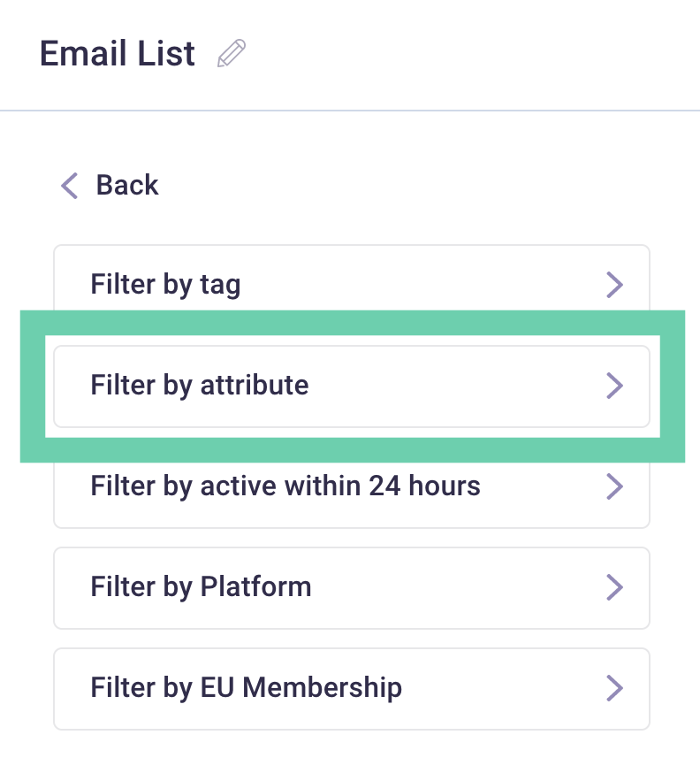Click the green highlight frame around Filter by attribute
700x773 pixels.
coord(353,324)
